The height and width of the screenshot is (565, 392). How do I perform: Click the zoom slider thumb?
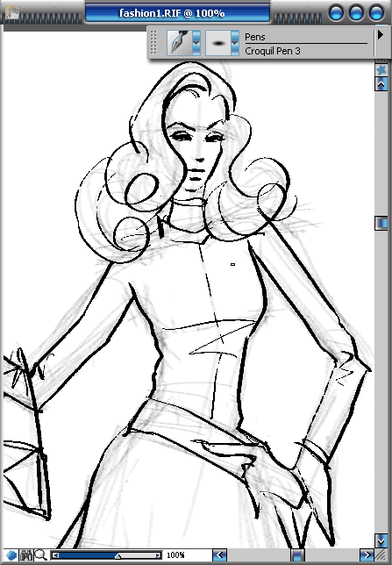click(x=118, y=556)
